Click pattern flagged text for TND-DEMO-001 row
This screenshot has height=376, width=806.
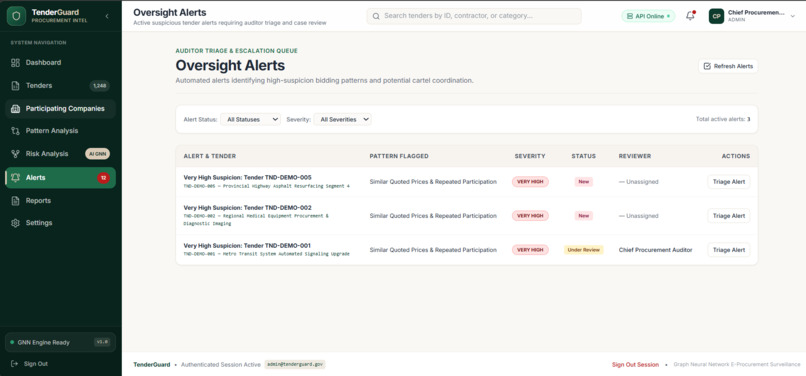(433, 250)
